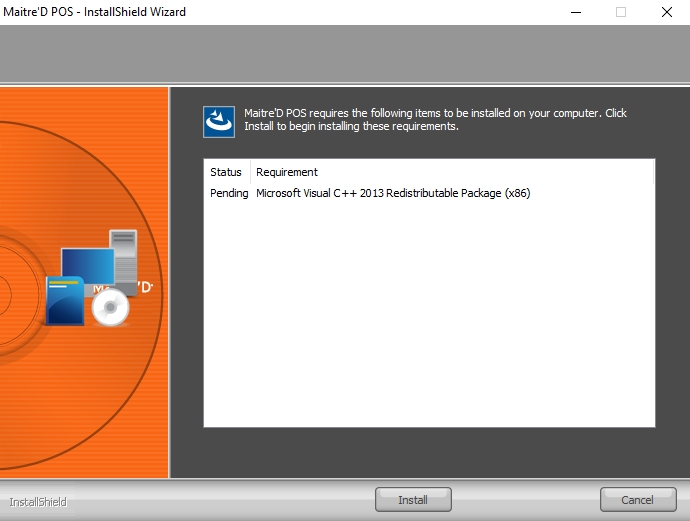Click the Status column header

[x=226, y=172]
